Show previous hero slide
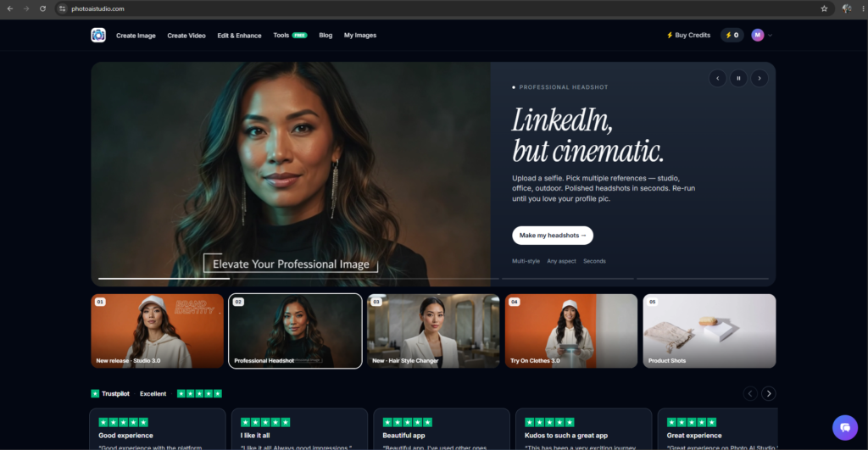The width and height of the screenshot is (868, 450). click(x=717, y=78)
